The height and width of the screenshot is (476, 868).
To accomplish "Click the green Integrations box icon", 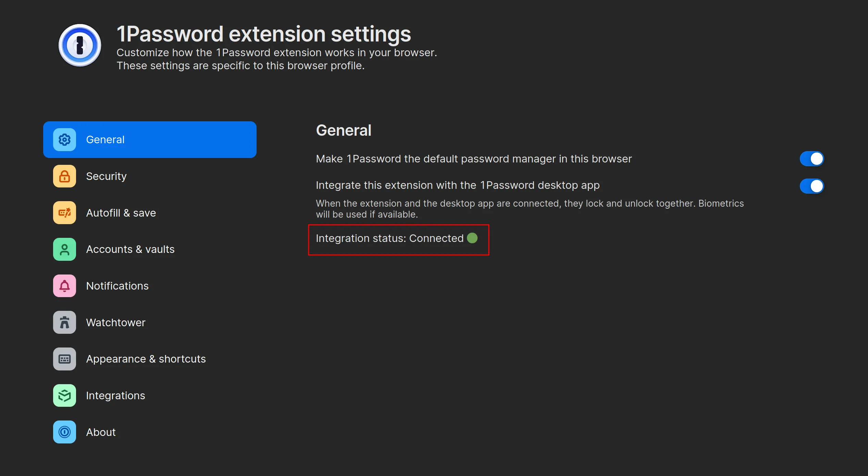I will pos(64,395).
